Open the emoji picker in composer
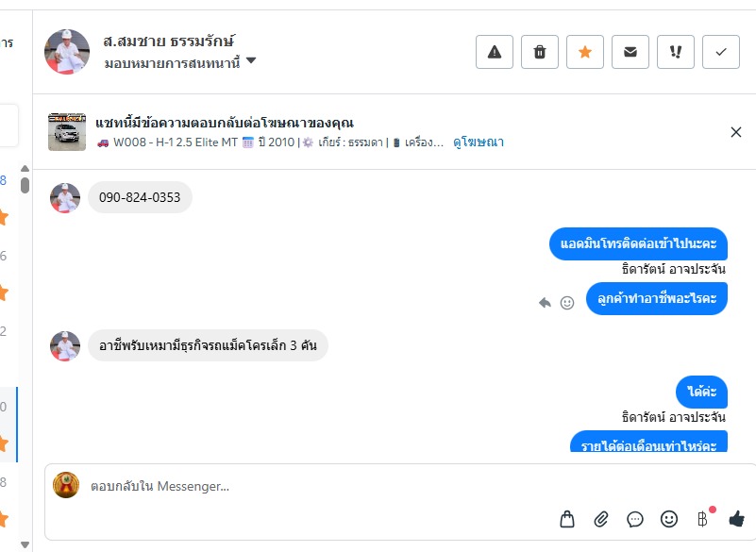Viewport: 756px width, 552px height. coord(669,519)
